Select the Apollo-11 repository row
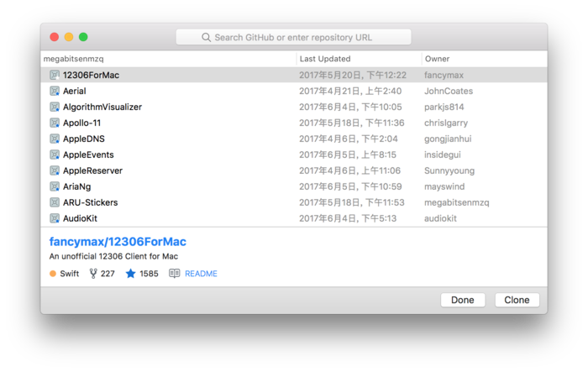 coord(294,123)
